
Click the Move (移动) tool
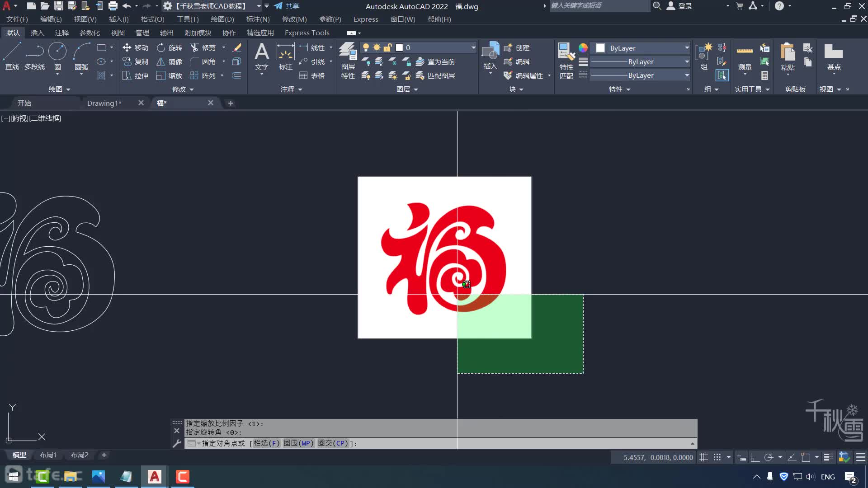pos(135,47)
